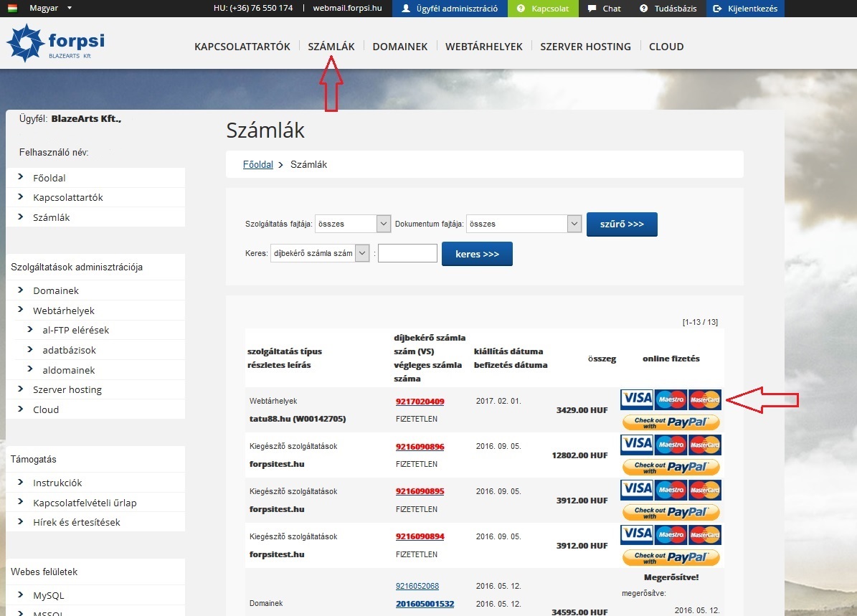Screen dimensions: 857x616
Task: Click the keres >>> button
Action: click(477, 254)
